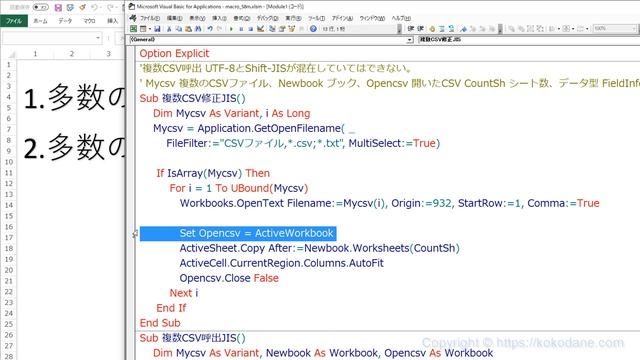The height and width of the screenshot is (360, 640).
Task: Click the Excel quick access Save icon
Action: pyautogui.click(x=58, y=7)
